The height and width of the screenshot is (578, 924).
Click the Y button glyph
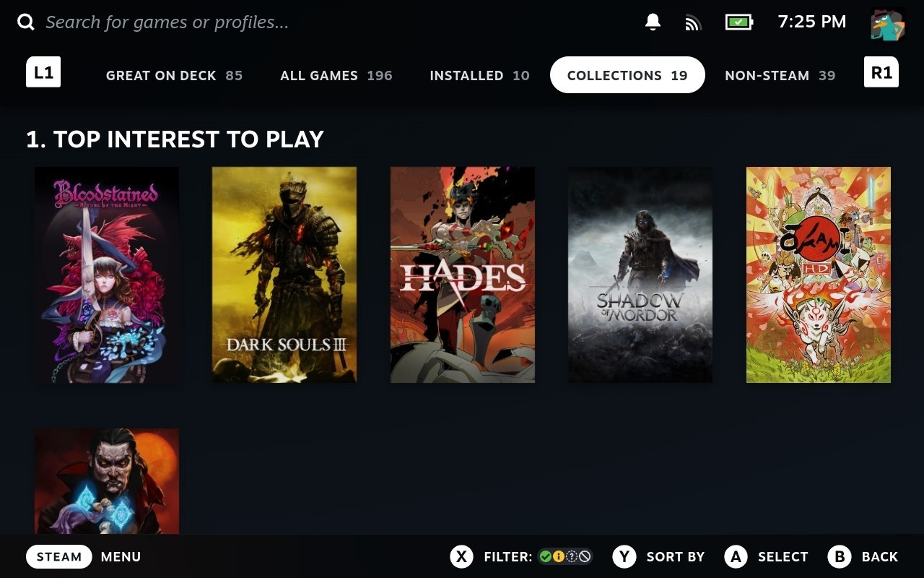click(624, 557)
